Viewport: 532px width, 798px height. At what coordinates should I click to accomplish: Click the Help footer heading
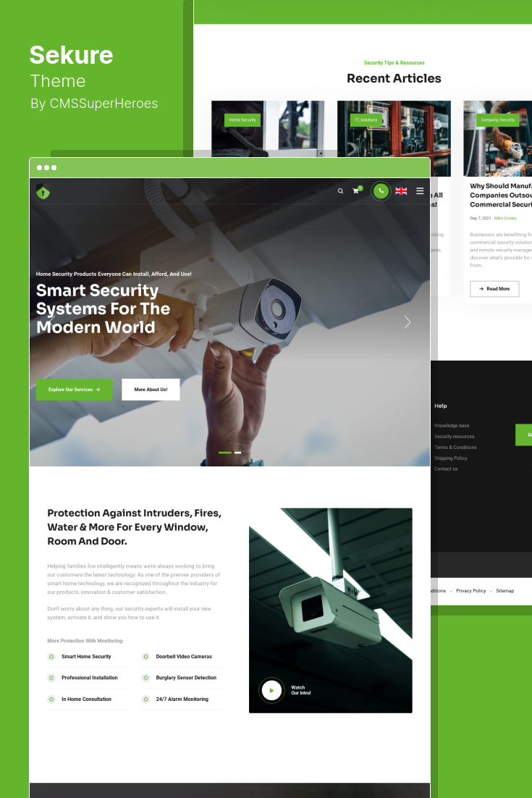441,406
